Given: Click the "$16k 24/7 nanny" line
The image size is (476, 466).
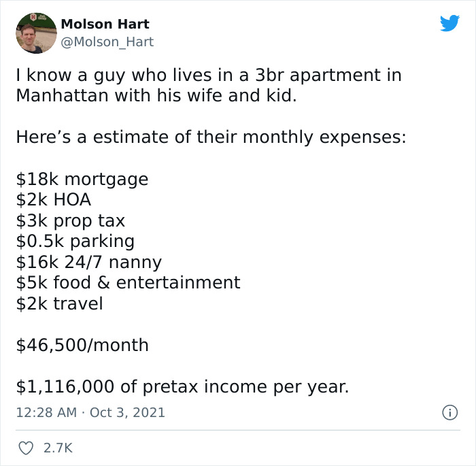Looking at the screenshot, I should [x=89, y=262].
